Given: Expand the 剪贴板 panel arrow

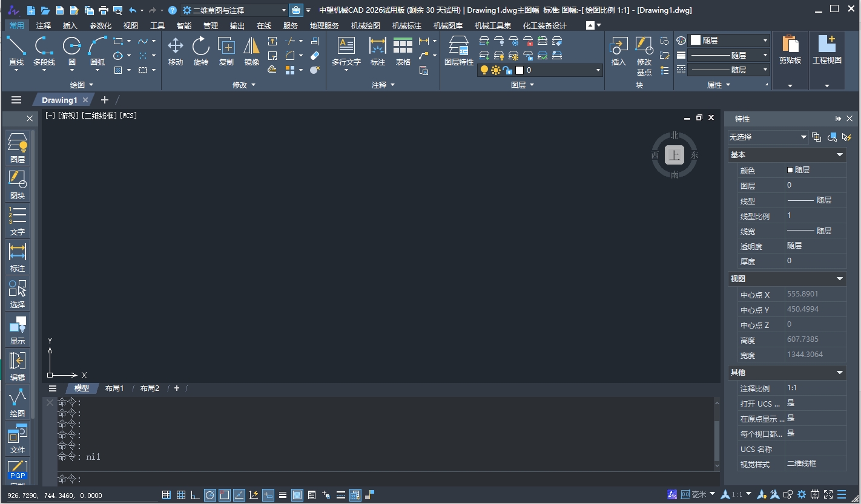Looking at the screenshot, I should 790,86.
